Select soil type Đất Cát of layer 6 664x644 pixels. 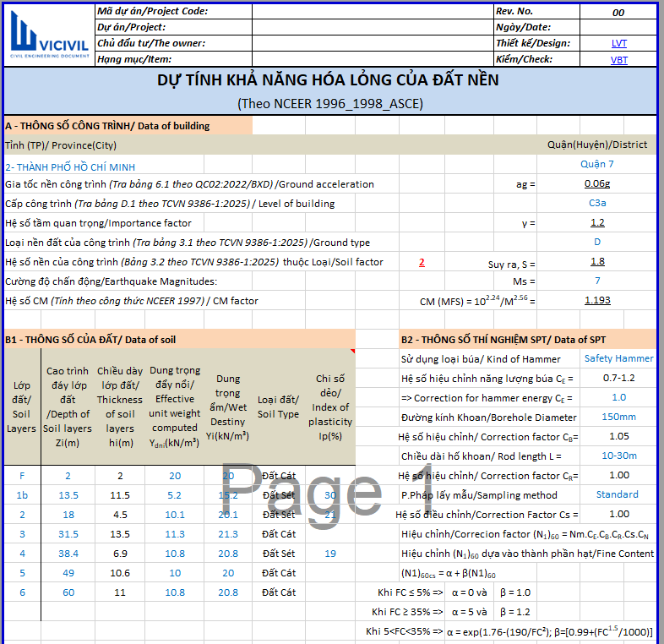tap(278, 592)
